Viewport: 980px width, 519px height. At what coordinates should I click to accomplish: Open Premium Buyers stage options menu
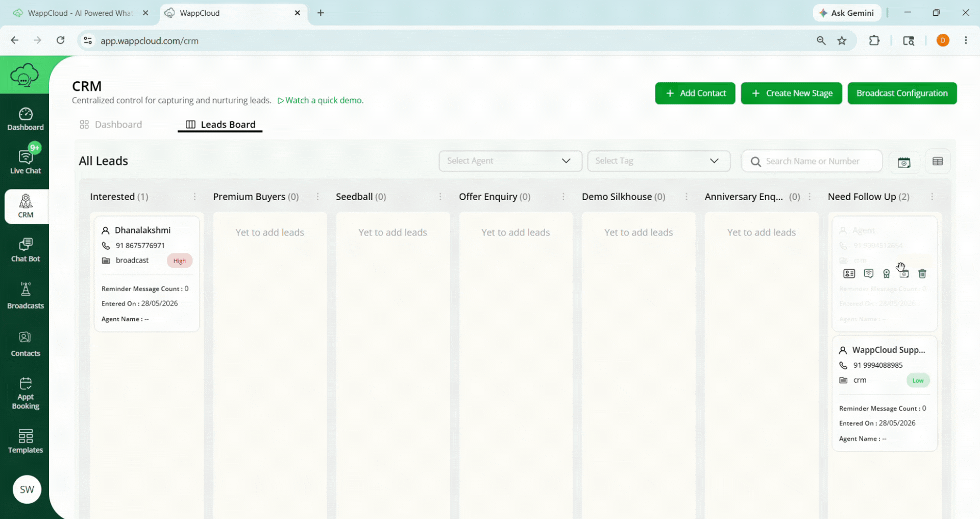(317, 197)
